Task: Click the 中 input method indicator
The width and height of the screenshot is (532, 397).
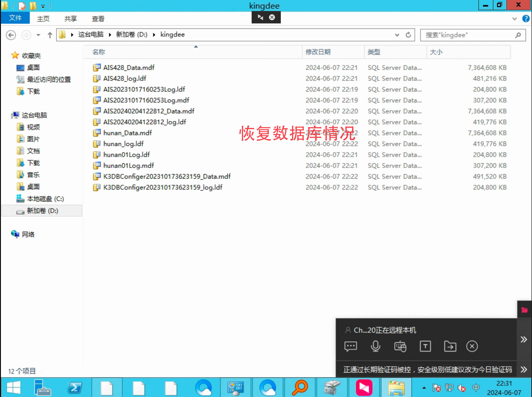Action: coord(476,387)
